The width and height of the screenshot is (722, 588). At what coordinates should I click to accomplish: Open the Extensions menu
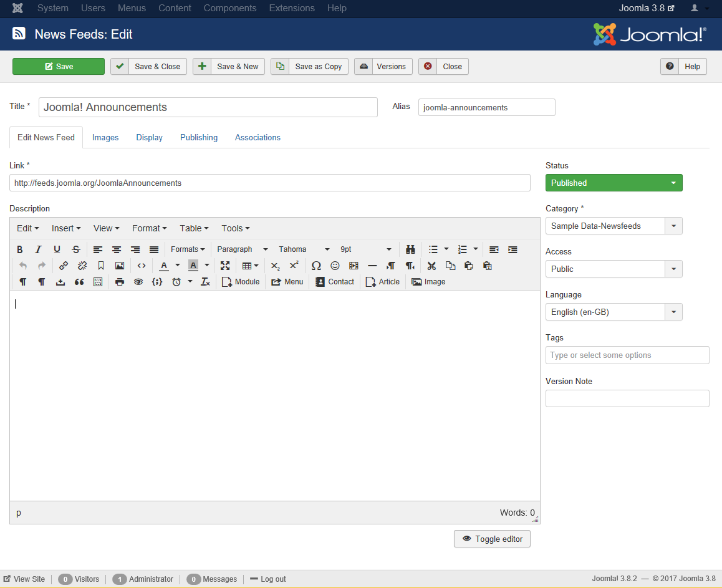[292, 8]
